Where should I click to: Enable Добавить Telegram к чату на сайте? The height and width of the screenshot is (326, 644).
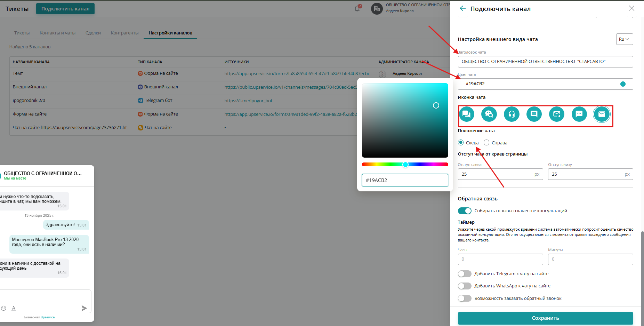[465, 274]
